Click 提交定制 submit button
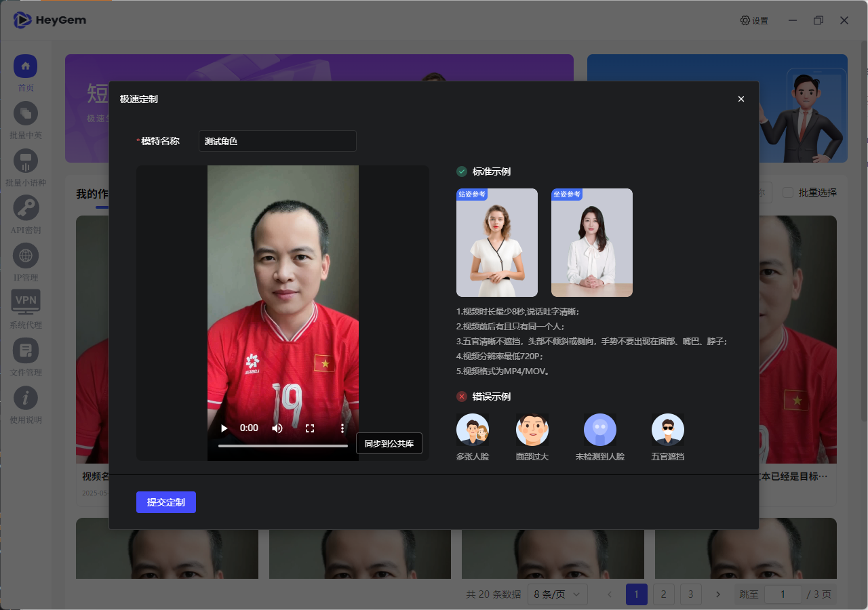This screenshot has width=868, height=610. (x=166, y=502)
